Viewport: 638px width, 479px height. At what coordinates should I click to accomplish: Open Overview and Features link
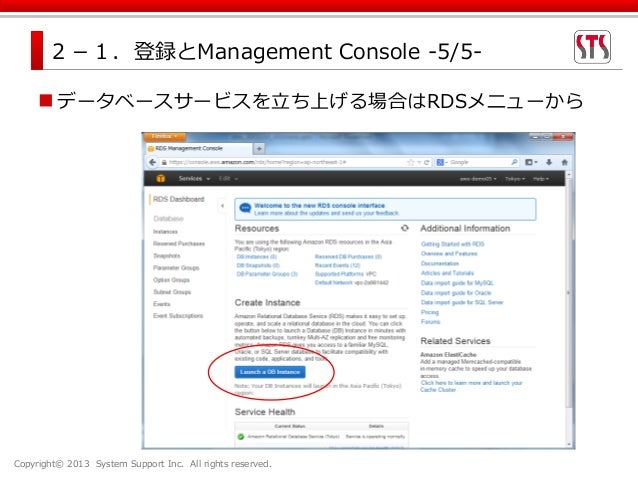(x=449, y=254)
